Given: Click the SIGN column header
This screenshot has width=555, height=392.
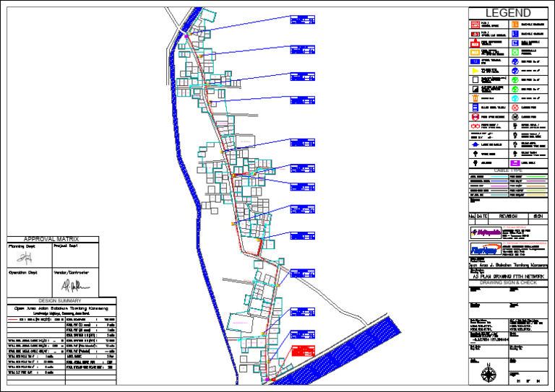Looking at the screenshot, I should (538, 216).
